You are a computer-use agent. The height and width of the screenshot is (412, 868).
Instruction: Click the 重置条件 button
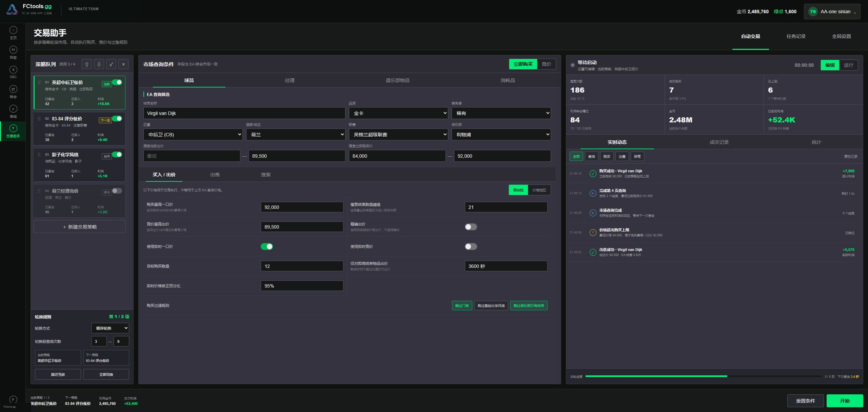click(805, 401)
